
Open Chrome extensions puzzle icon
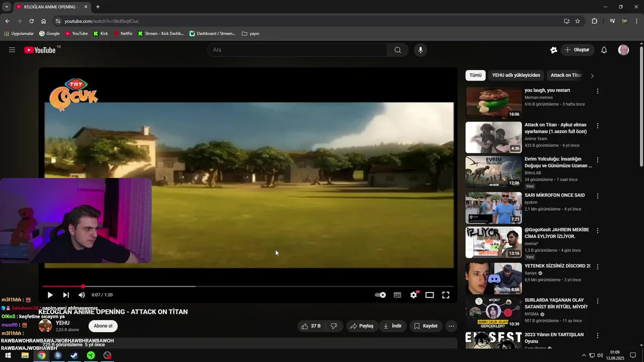[x=594, y=21]
